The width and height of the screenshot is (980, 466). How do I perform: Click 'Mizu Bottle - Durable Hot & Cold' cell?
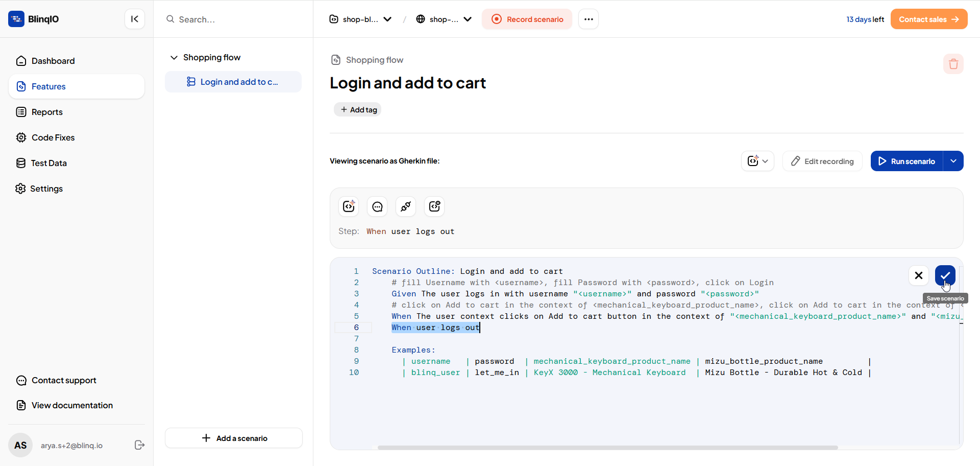click(783, 372)
